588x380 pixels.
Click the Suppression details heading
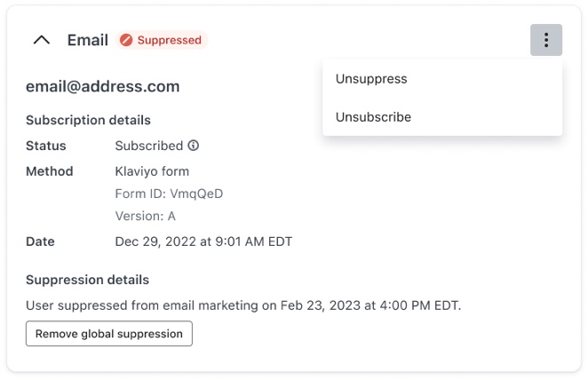(x=87, y=280)
